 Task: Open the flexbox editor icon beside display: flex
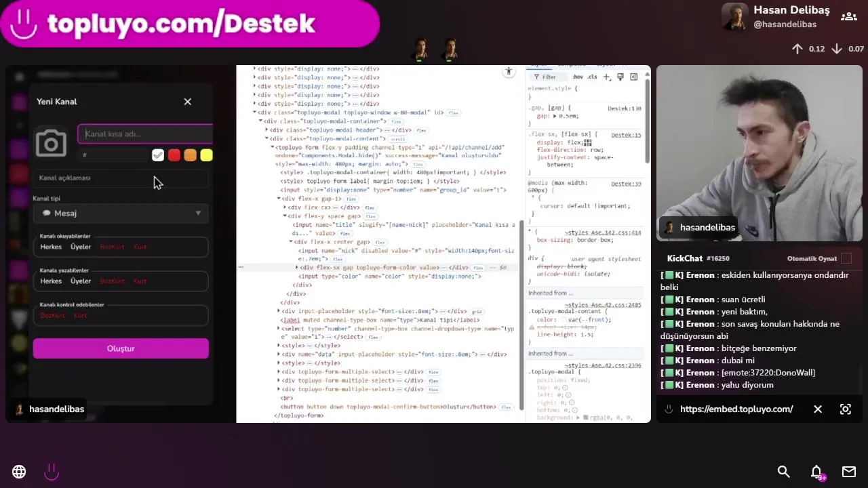pyautogui.click(x=588, y=143)
